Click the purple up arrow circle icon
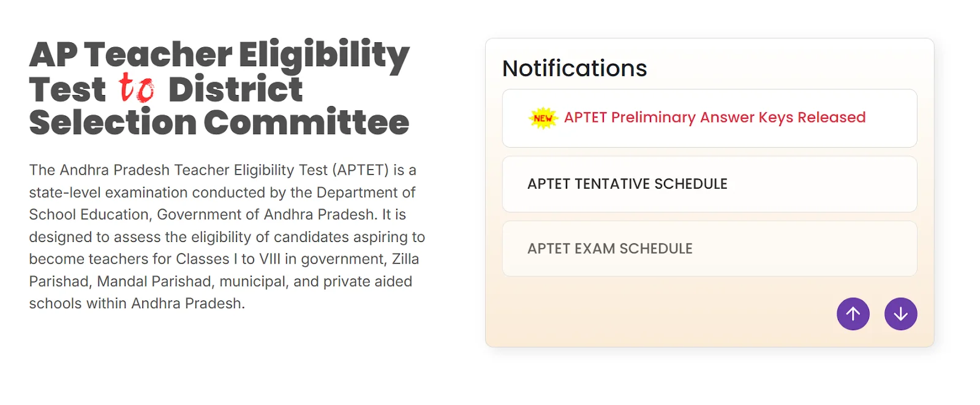This screenshot has height=405, width=980. tap(853, 313)
